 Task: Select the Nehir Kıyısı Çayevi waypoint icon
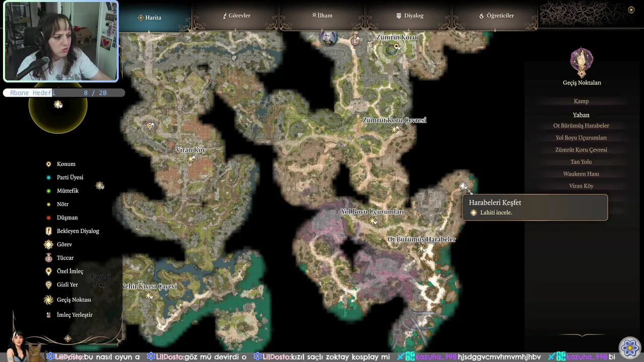[149, 295]
